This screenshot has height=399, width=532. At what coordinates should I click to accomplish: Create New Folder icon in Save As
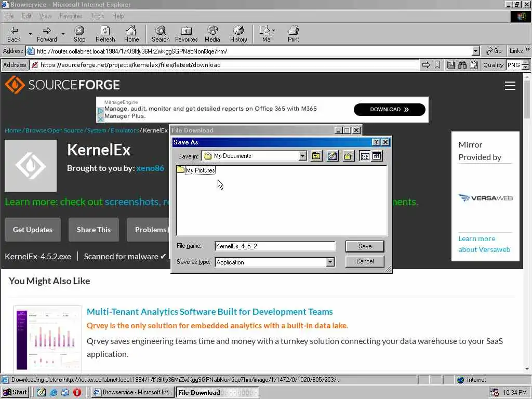coord(349,156)
